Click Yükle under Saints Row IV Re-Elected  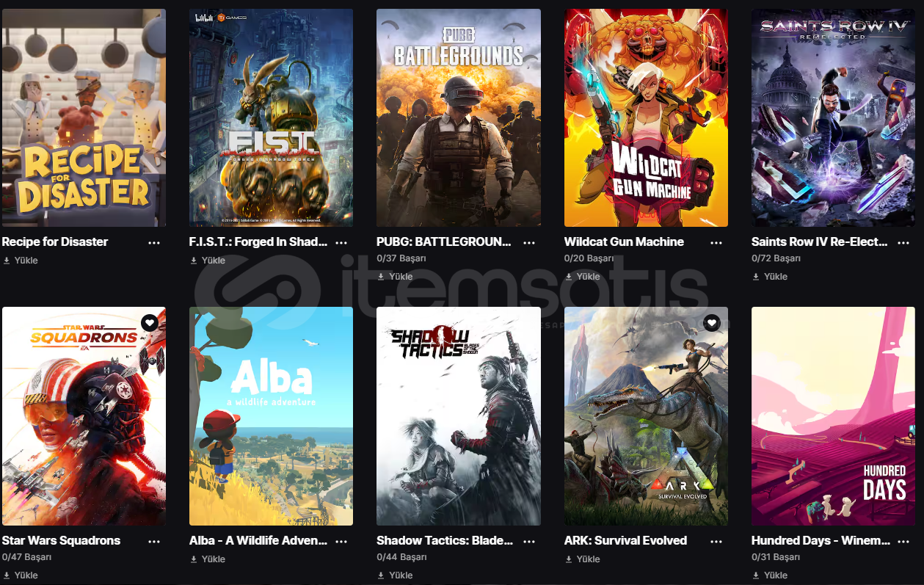770,277
